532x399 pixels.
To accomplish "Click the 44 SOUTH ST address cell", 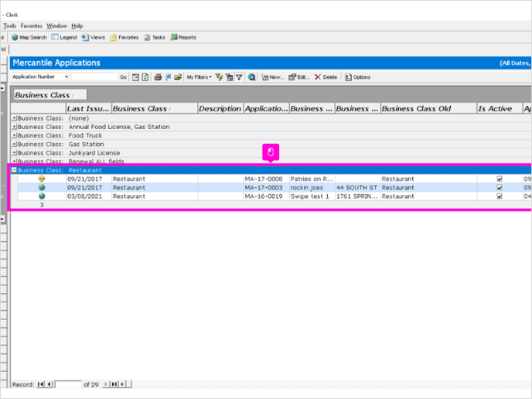I will 356,187.
